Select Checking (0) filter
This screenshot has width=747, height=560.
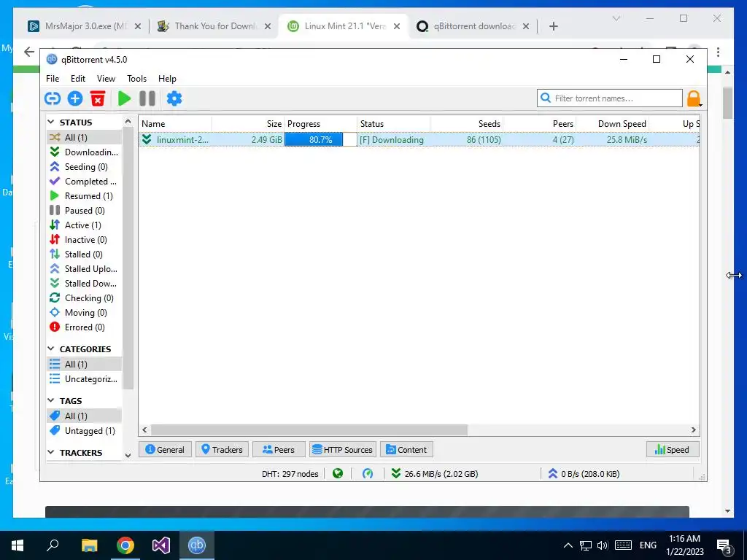point(84,298)
